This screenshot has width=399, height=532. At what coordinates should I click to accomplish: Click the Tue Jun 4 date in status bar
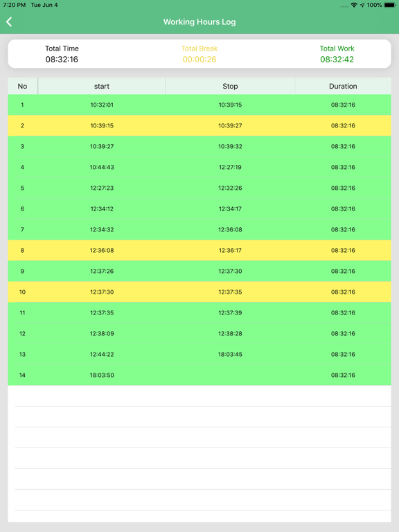pos(44,5)
